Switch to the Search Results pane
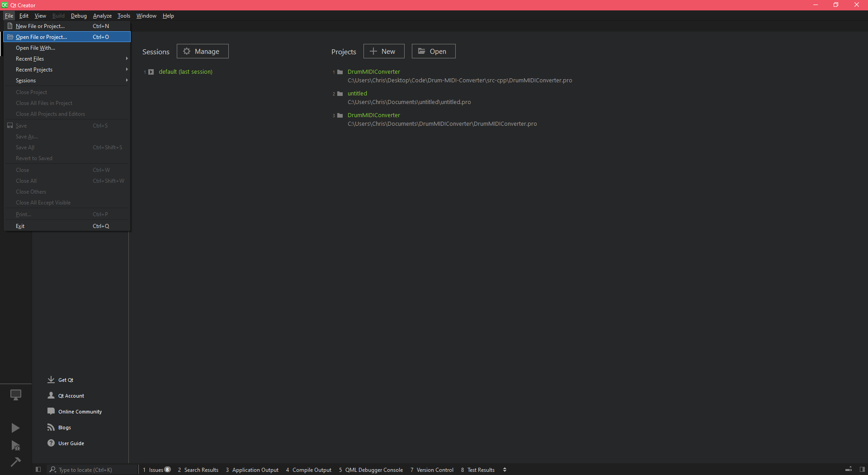 click(x=198, y=470)
